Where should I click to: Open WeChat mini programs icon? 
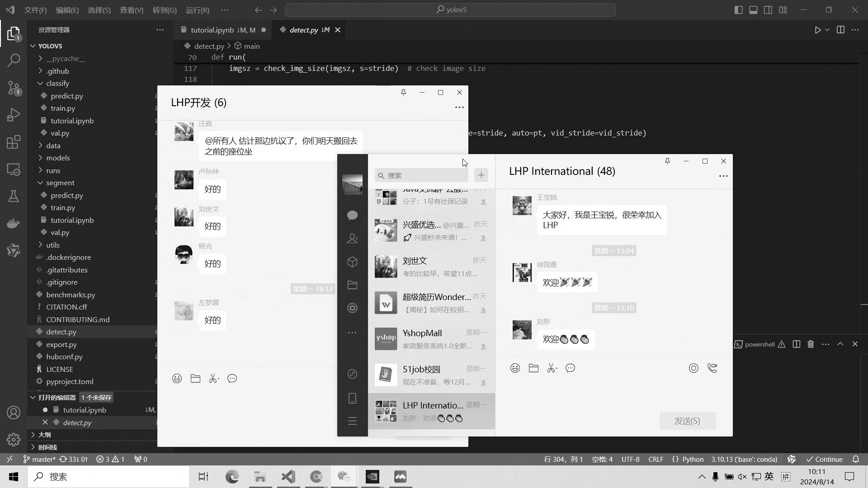(x=353, y=374)
